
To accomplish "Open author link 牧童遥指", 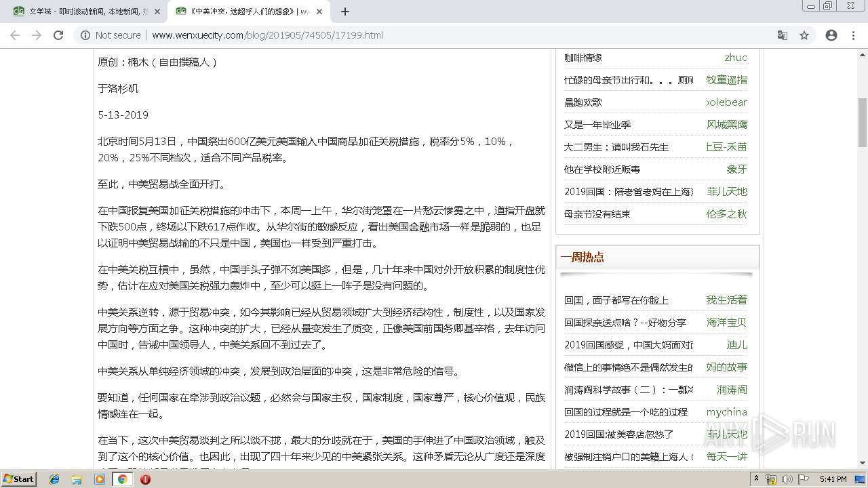I will pyautogui.click(x=727, y=80).
